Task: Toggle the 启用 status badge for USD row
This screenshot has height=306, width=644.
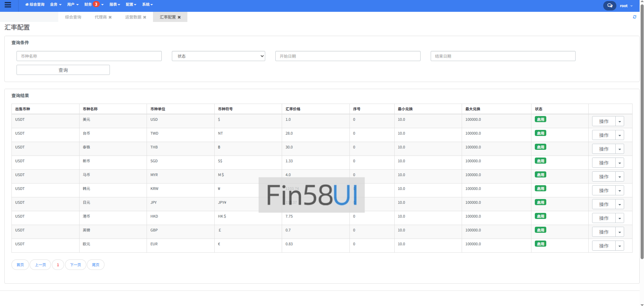Action: (540, 119)
